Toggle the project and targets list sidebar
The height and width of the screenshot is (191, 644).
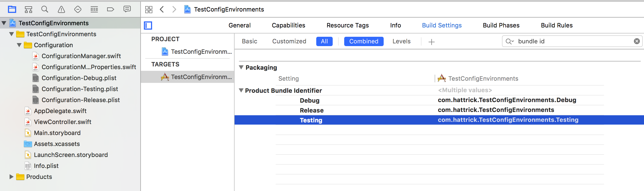tap(148, 26)
